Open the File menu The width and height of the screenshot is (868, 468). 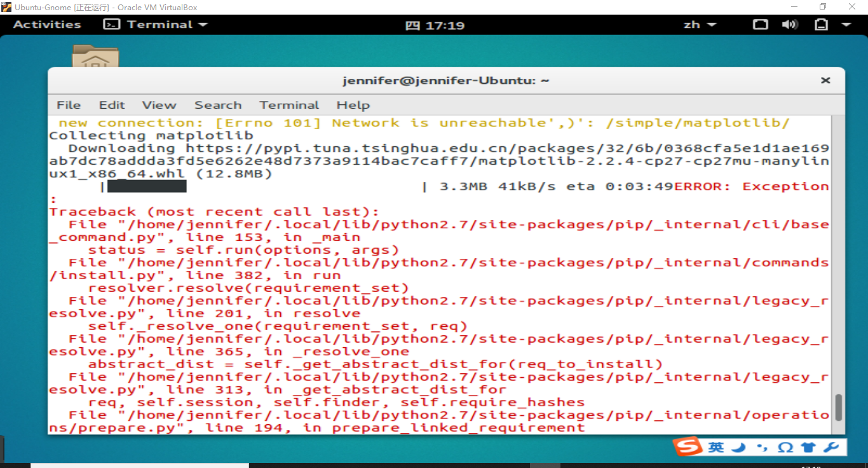(x=69, y=105)
